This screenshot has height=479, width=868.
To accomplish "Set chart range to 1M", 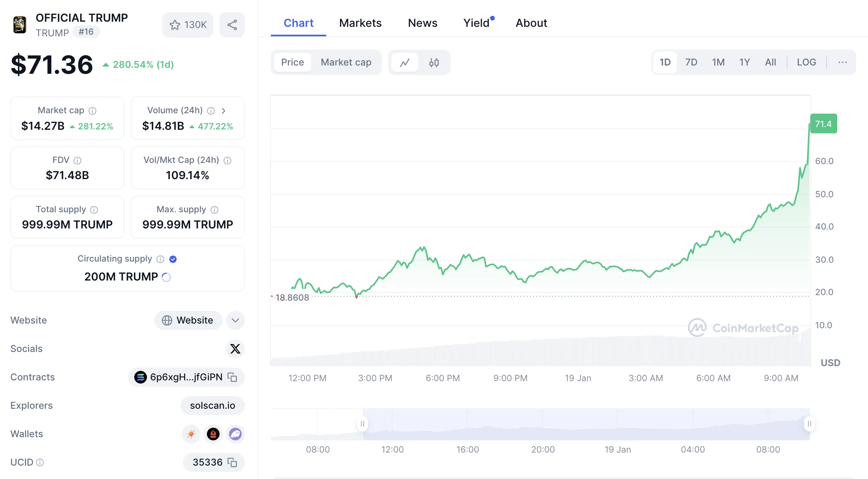I will pyautogui.click(x=718, y=62).
